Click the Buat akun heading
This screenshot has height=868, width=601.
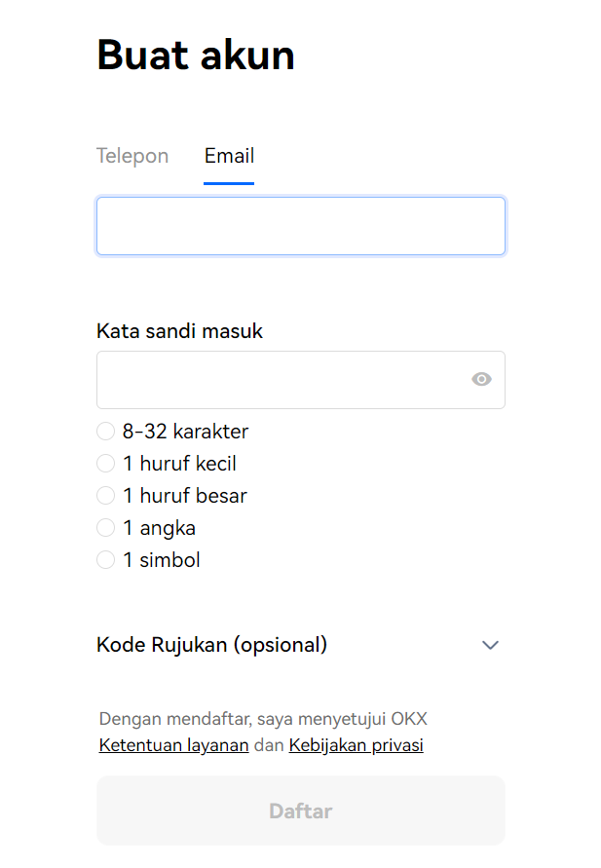[196, 55]
